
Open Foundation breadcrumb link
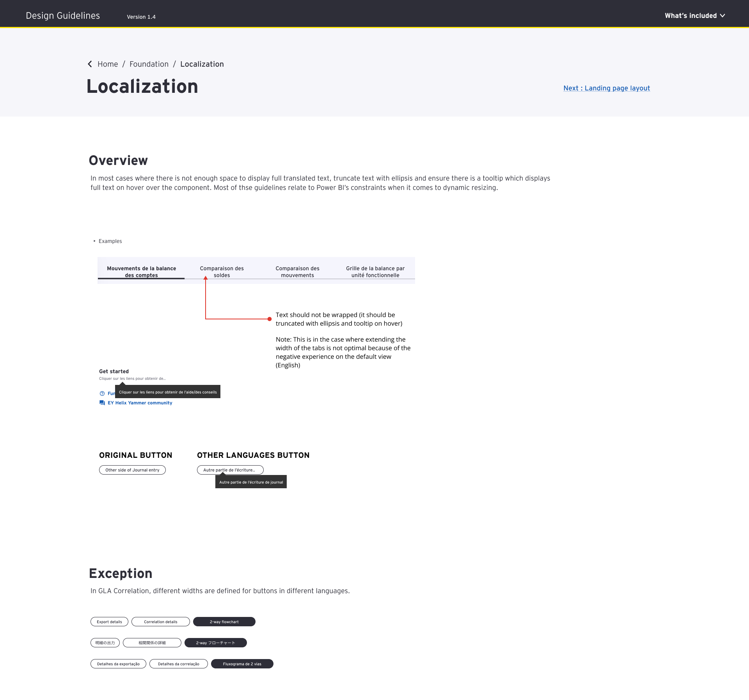tap(149, 64)
